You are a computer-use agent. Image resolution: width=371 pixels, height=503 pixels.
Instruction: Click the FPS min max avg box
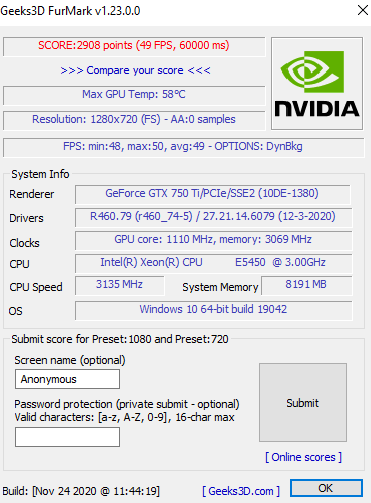183,147
